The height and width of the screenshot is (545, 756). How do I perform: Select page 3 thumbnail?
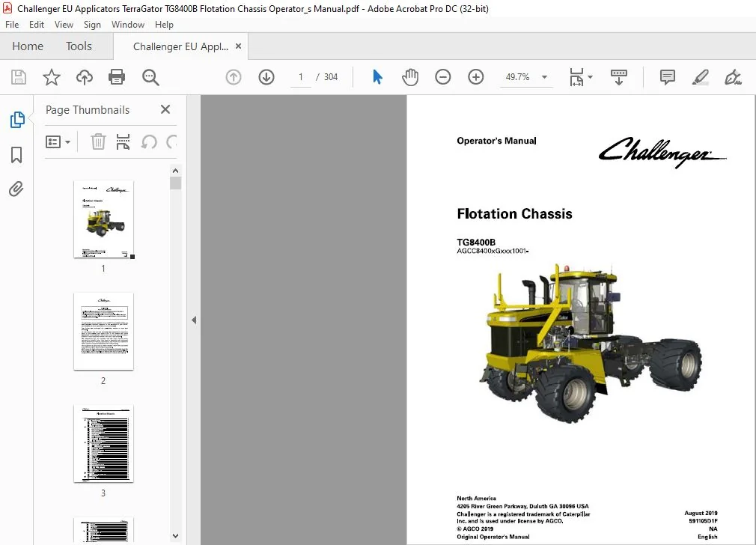pos(103,444)
